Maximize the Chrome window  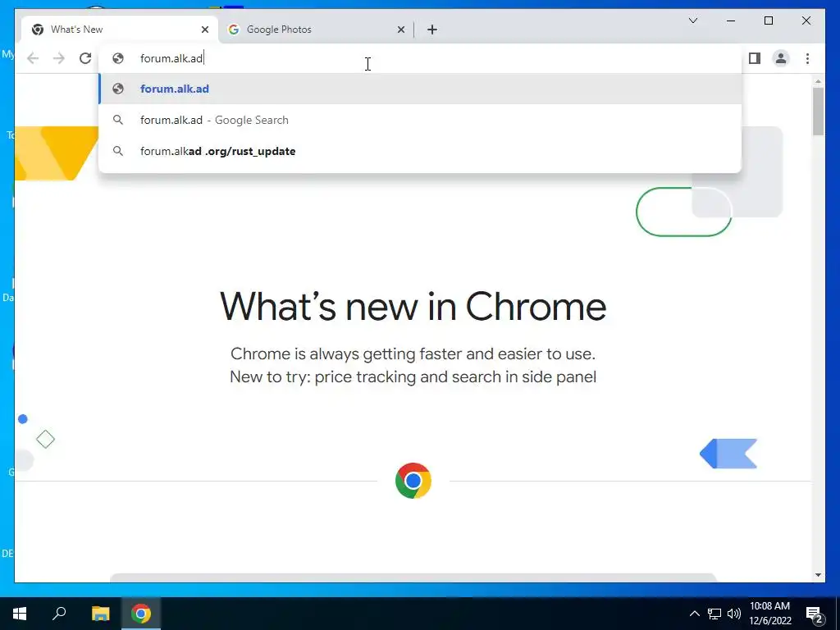pyautogui.click(x=768, y=21)
